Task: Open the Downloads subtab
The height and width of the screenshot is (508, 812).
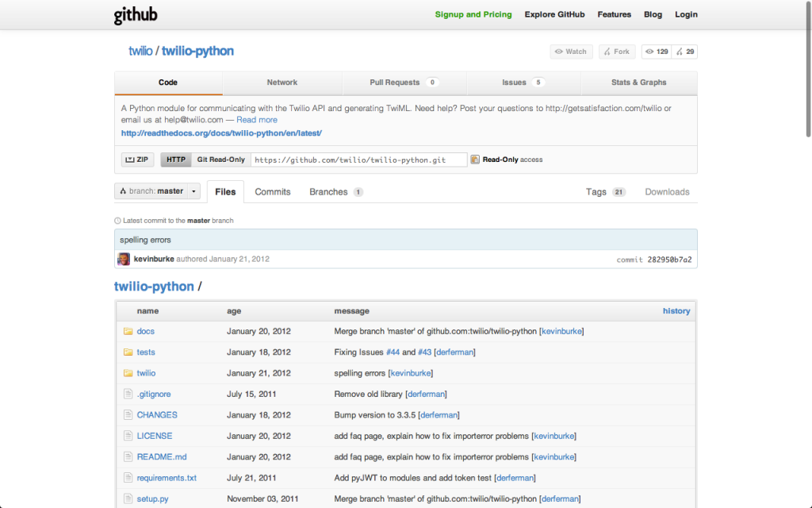Action: pos(667,192)
